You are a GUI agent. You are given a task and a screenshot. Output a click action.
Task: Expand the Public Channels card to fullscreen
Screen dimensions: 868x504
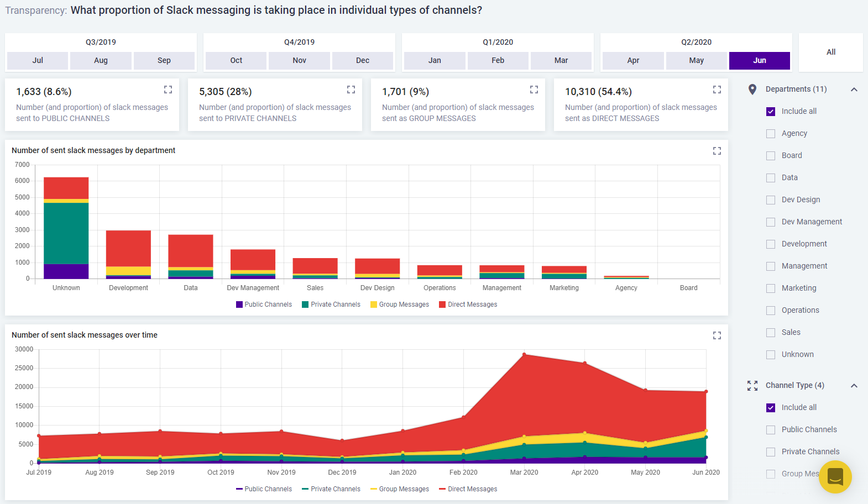pos(168,90)
